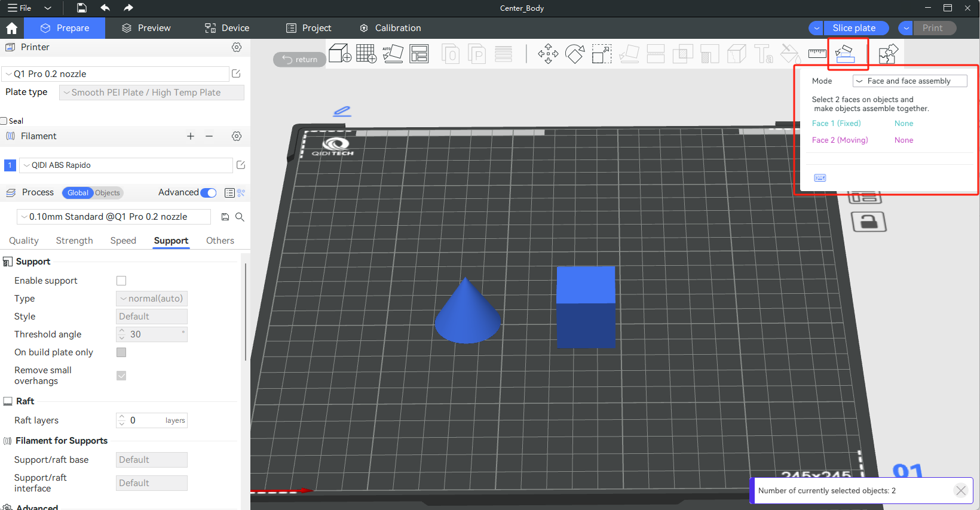Check the Seal checkbox

4,121
